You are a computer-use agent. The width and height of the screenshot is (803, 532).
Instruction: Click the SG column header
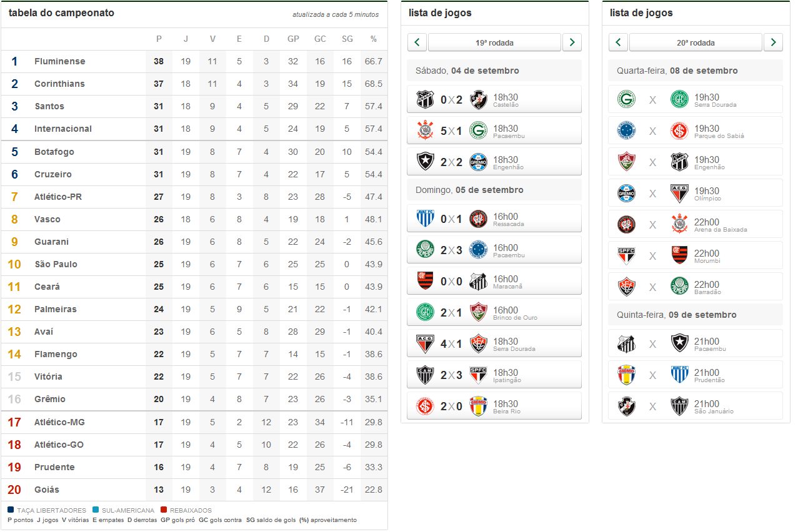(x=347, y=39)
